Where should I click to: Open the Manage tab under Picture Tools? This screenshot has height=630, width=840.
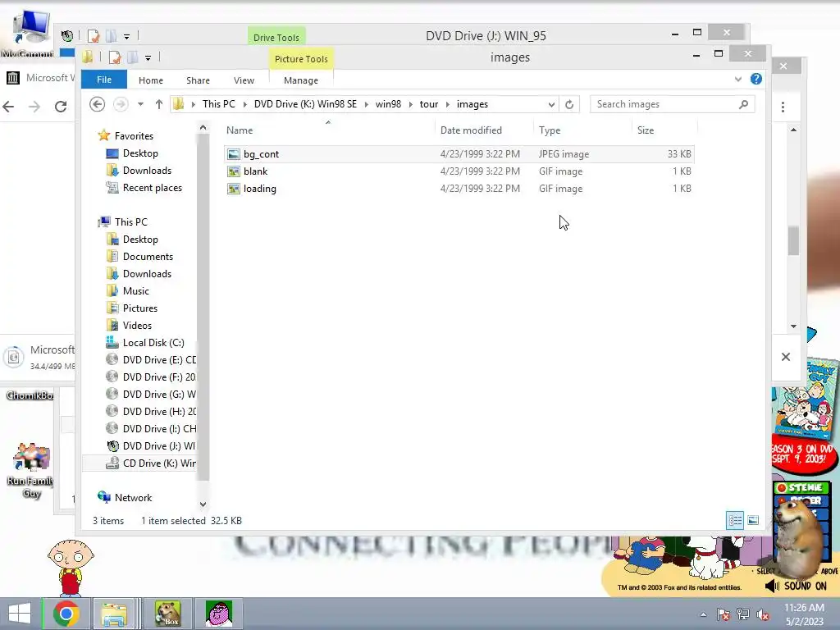pyautogui.click(x=300, y=80)
